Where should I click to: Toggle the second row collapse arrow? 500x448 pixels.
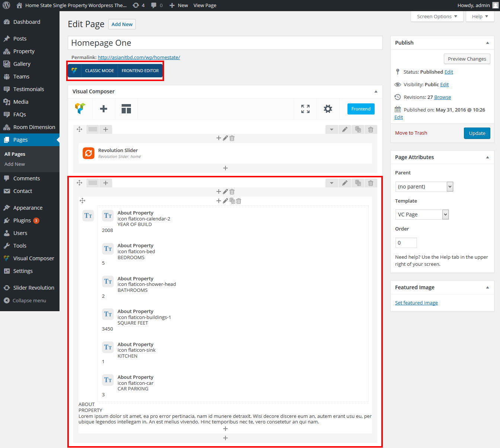coord(331,183)
